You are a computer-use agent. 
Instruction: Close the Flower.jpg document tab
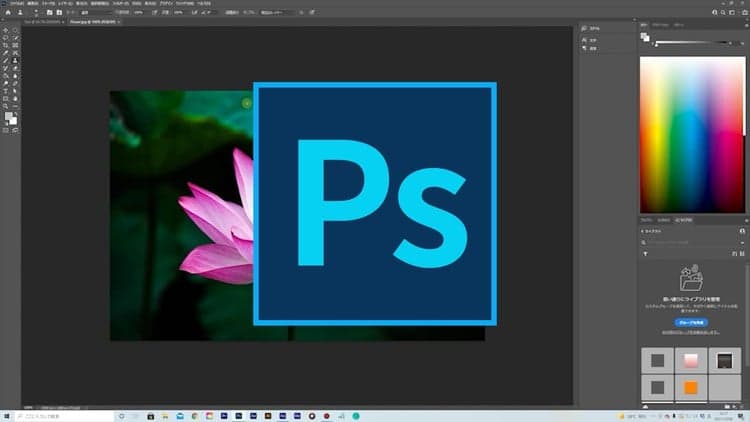(x=119, y=22)
